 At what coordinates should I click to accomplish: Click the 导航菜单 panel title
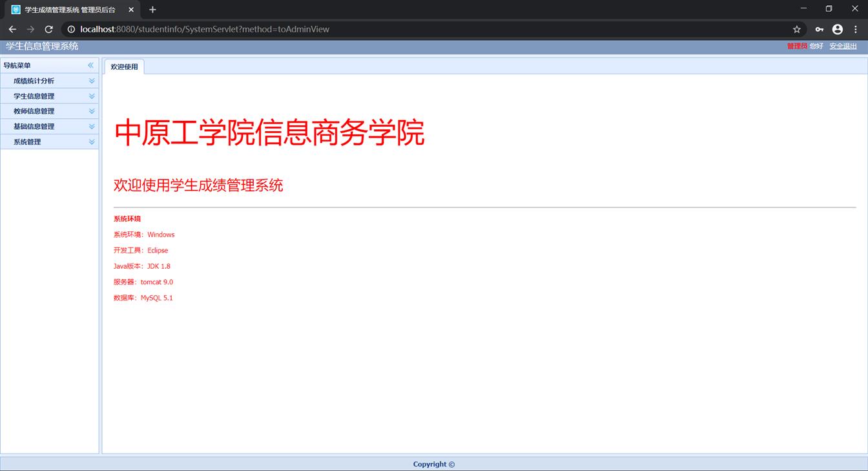coord(17,65)
